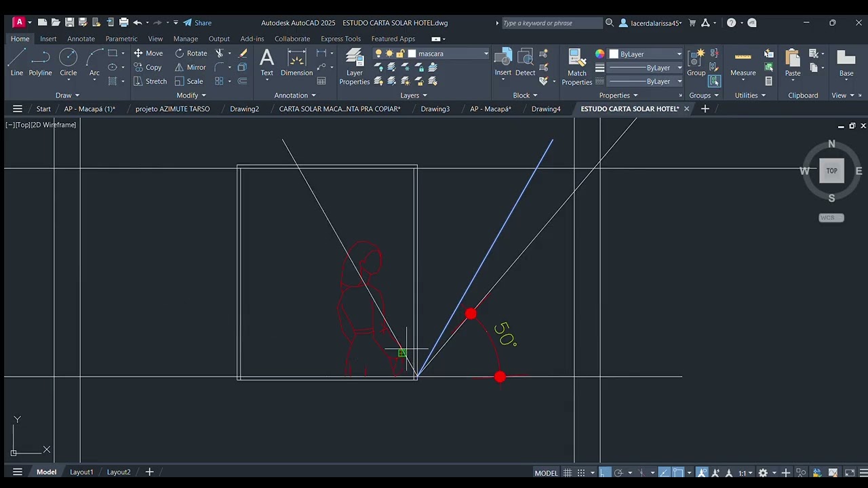Select the Trim scissors tool
Viewport: 868px width, 488px height.
coord(219,53)
